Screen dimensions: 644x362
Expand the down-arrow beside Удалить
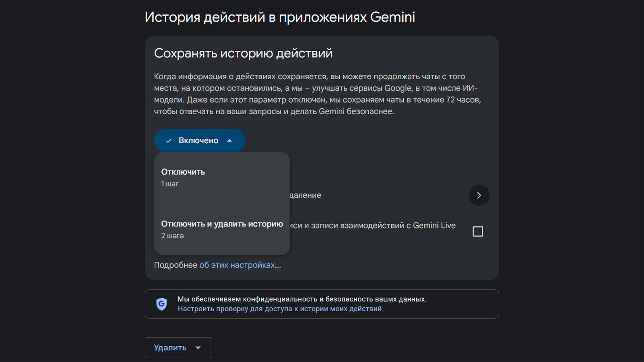[198, 348]
